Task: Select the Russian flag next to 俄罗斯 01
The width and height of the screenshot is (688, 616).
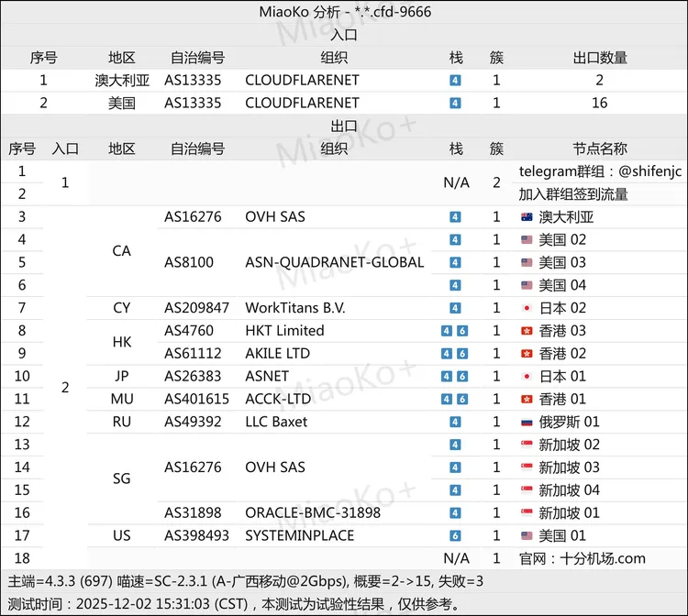Action: [526, 422]
